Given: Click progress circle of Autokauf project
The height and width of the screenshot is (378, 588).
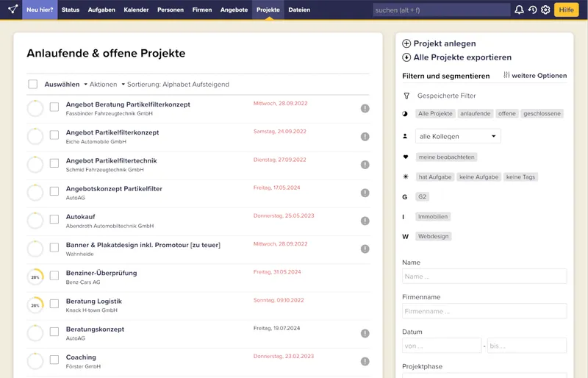Looking at the screenshot, I should [35, 221].
